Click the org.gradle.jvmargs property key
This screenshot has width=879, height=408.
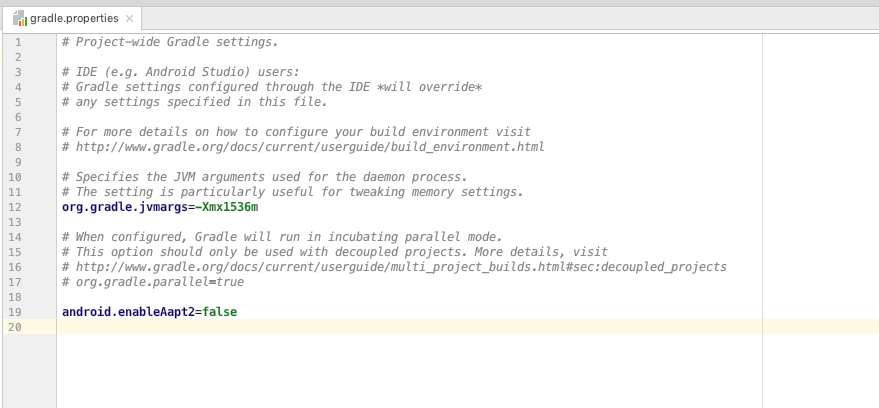pos(124,207)
